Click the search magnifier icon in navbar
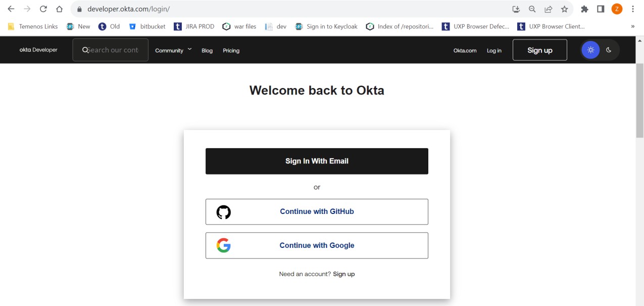This screenshot has height=306, width=644. (85, 50)
